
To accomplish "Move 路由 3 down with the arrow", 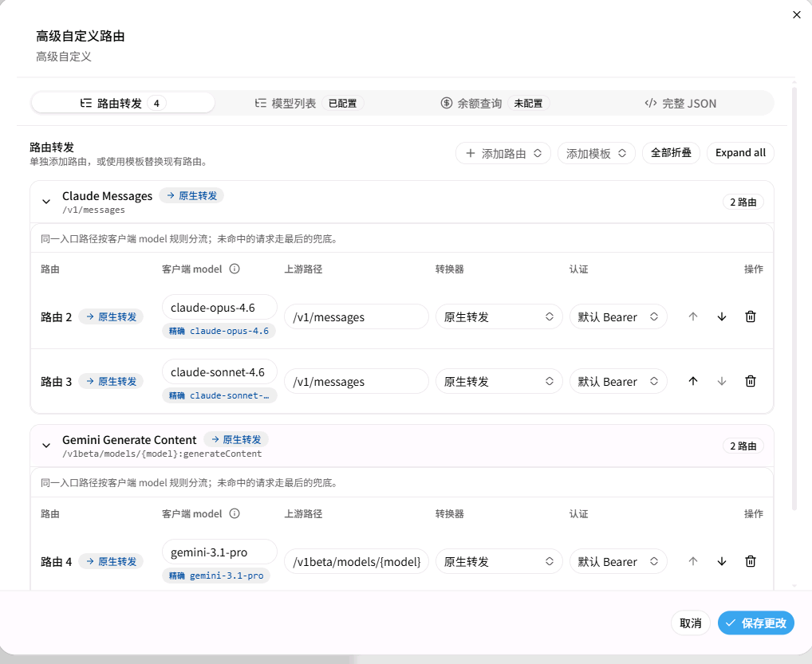I will 721,382.
